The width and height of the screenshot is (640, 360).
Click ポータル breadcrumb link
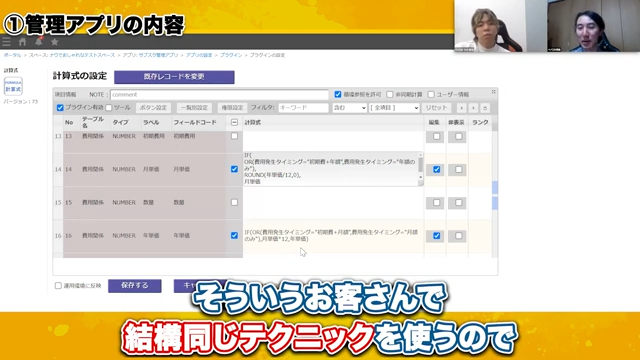(x=12, y=55)
